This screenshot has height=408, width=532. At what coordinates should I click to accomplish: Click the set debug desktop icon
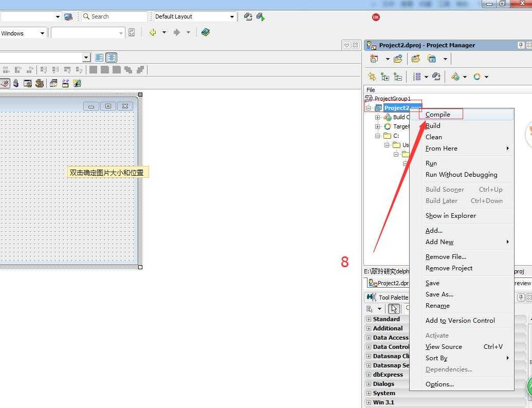pos(261,16)
